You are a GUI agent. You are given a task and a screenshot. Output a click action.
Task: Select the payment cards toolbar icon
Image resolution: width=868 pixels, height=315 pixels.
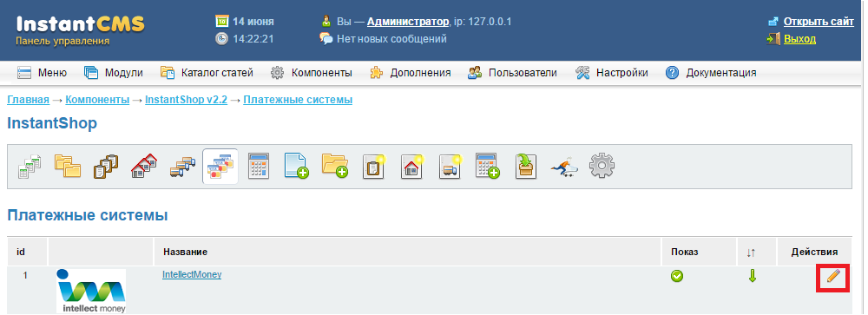tap(220, 166)
